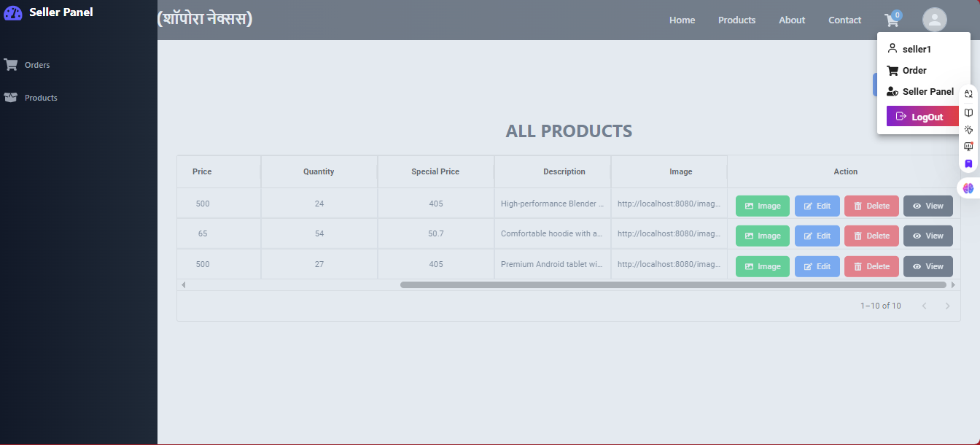Image resolution: width=980 pixels, height=445 pixels.
Task: Click Edit button for the Blender row
Action: click(x=817, y=206)
